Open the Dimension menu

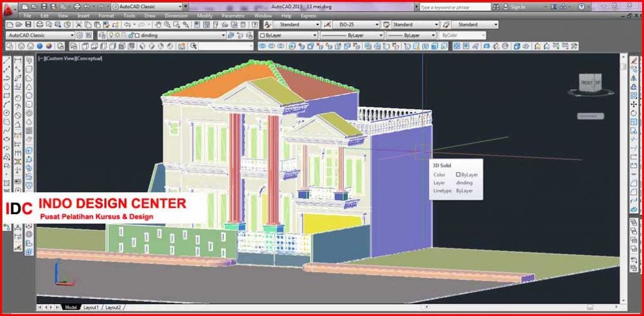pos(176,16)
